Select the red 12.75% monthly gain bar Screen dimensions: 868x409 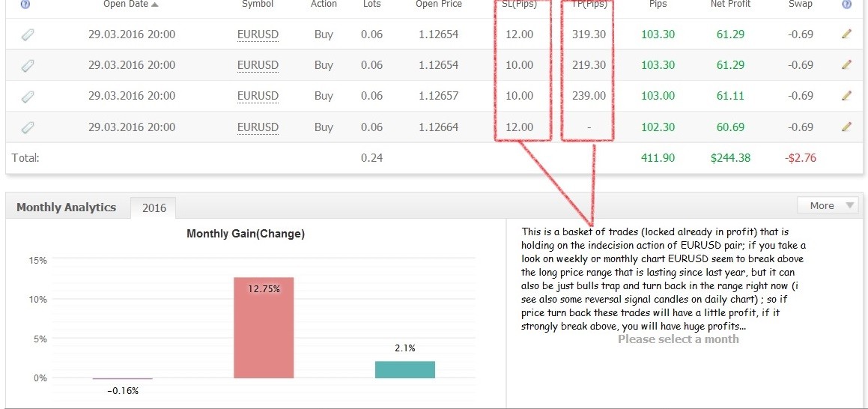coord(264,328)
